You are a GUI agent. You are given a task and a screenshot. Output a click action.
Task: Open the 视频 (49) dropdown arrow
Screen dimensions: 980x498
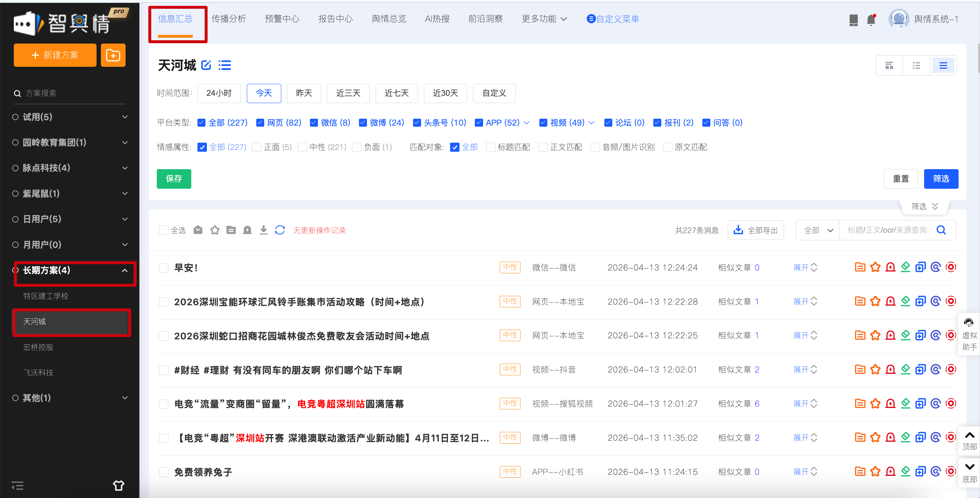pyautogui.click(x=591, y=122)
